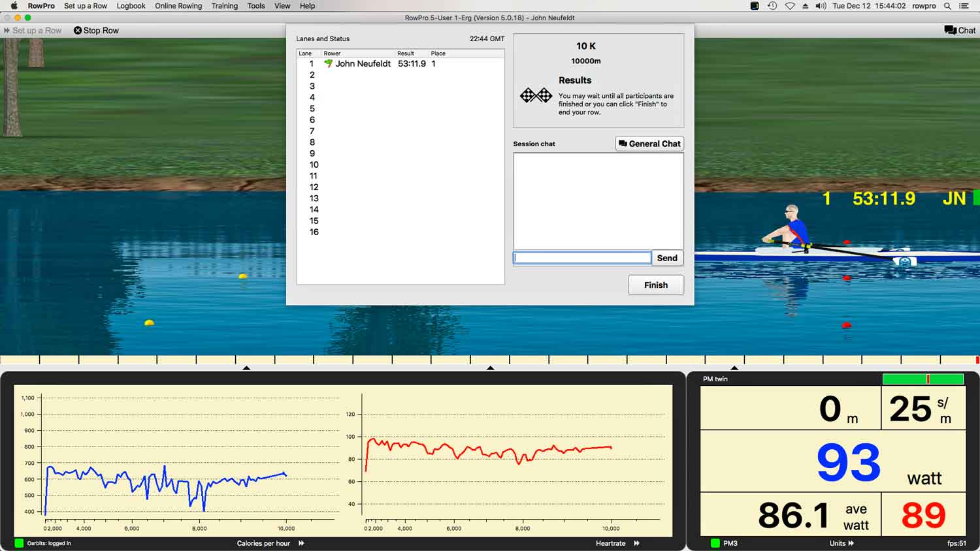Open Notification Center list icon

(x=964, y=6)
